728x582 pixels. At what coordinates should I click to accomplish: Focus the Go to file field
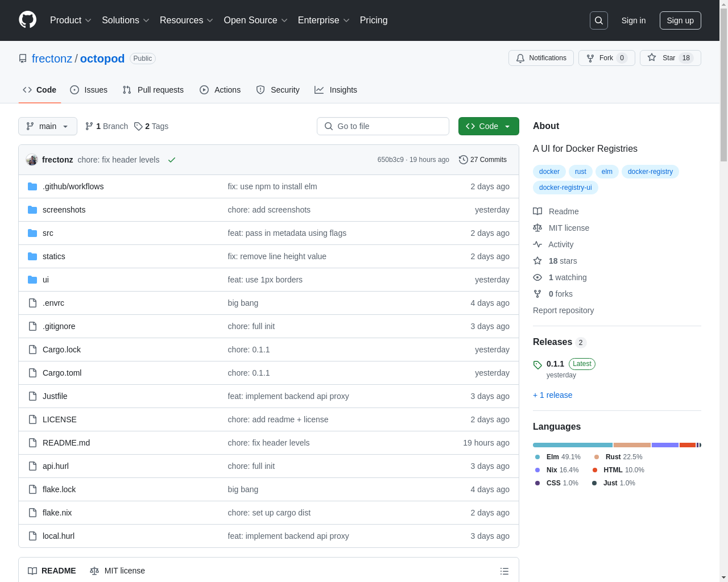click(383, 126)
